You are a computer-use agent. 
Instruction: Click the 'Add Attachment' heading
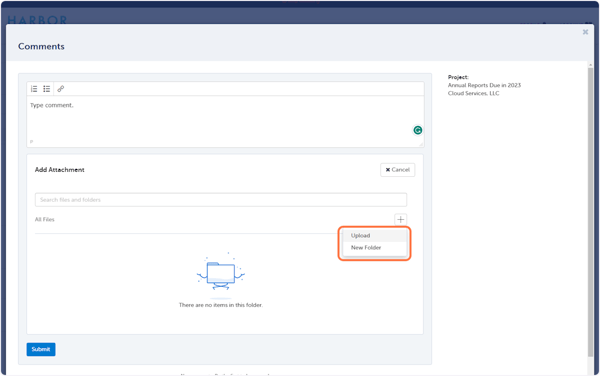tap(60, 170)
